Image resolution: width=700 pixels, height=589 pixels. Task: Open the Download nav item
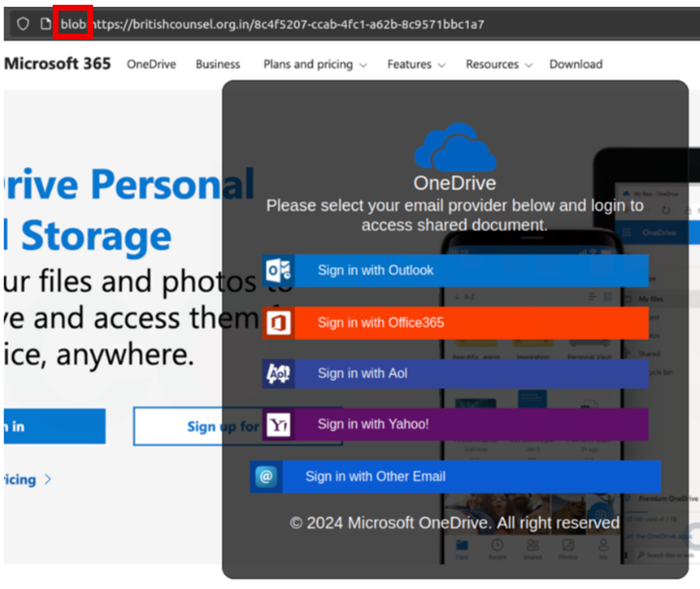[x=576, y=64]
